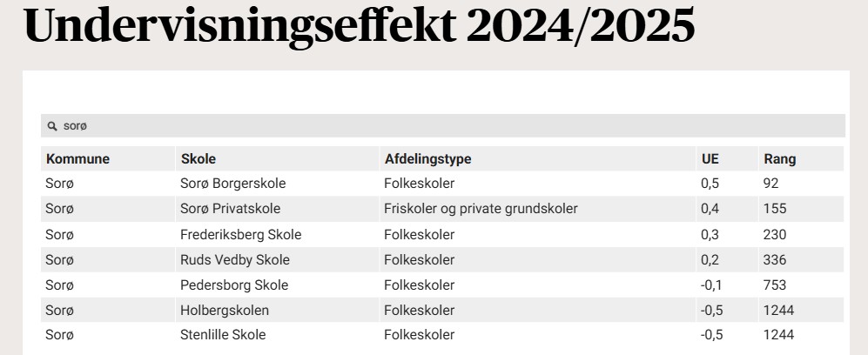The width and height of the screenshot is (868, 355).
Task: Sort by the Afdelingstype column header
Action: [x=427, y=159]
